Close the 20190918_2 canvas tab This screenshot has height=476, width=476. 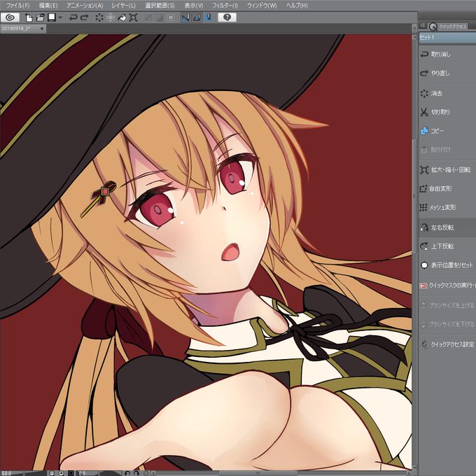[x=42, y=29]
